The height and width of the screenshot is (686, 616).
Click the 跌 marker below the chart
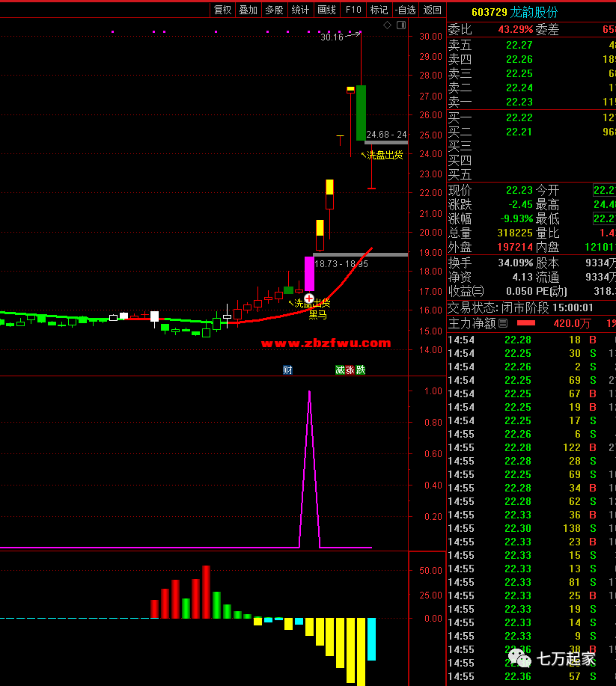[360, 370]
